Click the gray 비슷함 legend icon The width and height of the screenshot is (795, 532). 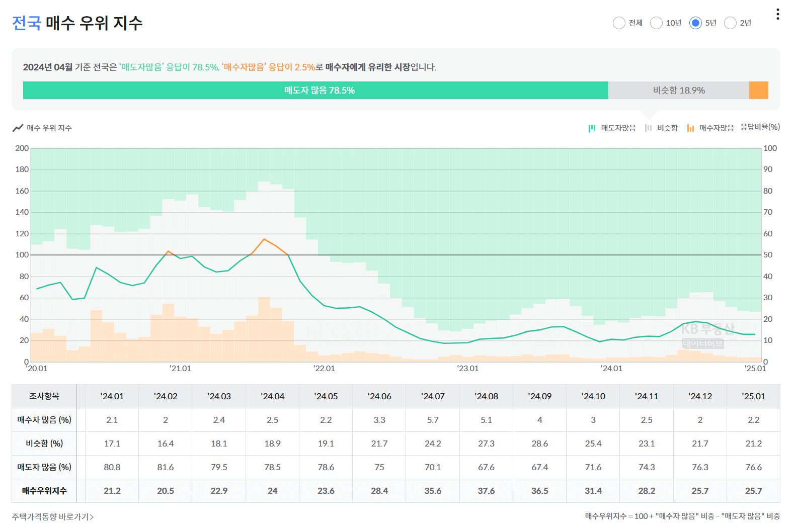point(649,128)
